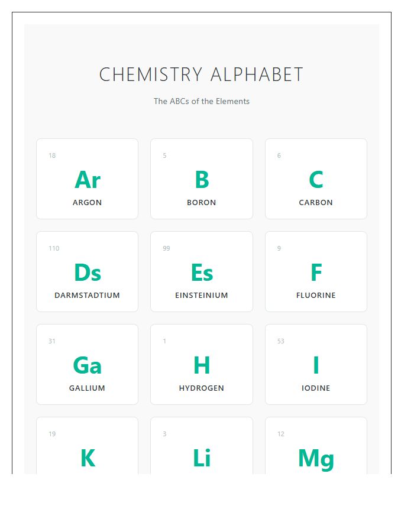Screen dimensions: 414x532
Task: Click atomic number 31 on Gallium card
Action: point(52,341)
